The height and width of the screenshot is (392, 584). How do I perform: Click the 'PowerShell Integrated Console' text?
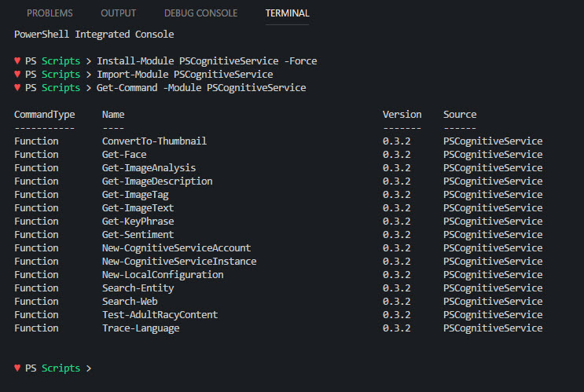pos(94,35)
